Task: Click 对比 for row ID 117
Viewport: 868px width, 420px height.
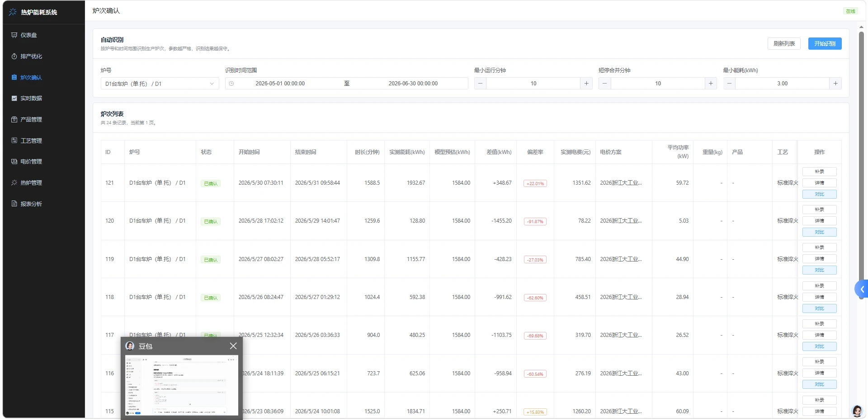Action: coord(819,346)
